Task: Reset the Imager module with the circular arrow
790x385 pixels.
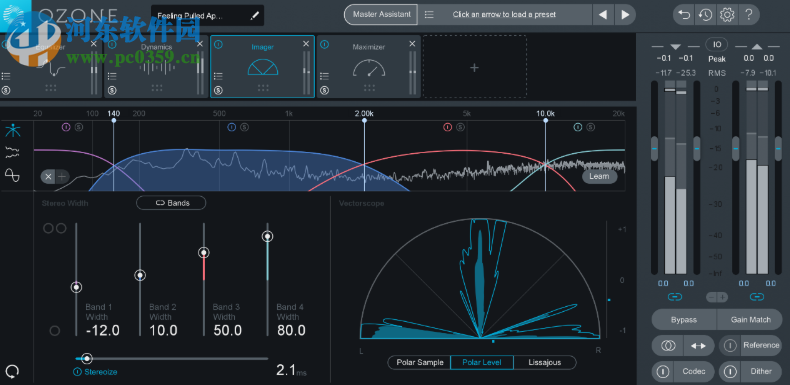Action: (13, 372)
